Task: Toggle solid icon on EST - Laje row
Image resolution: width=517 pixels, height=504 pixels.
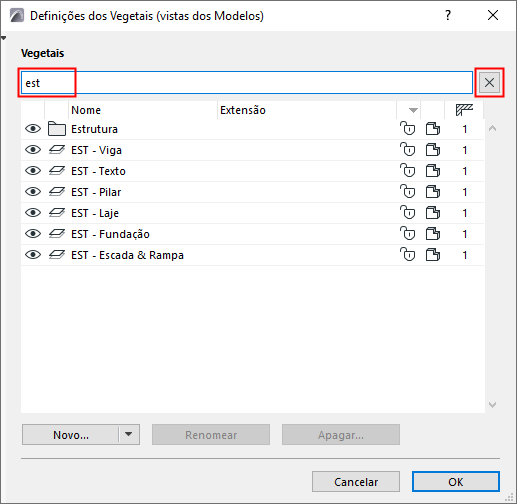Action: click(433, 213)
